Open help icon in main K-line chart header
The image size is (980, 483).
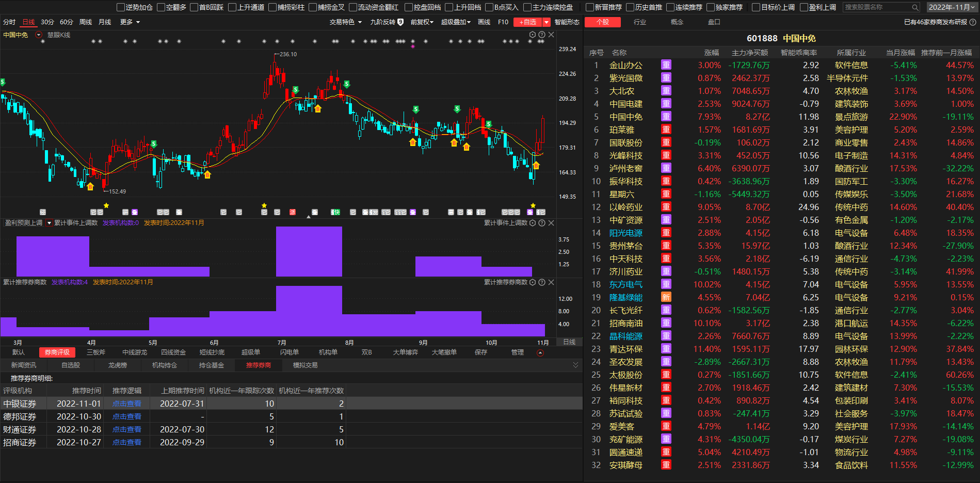click(x=542, y=35)
